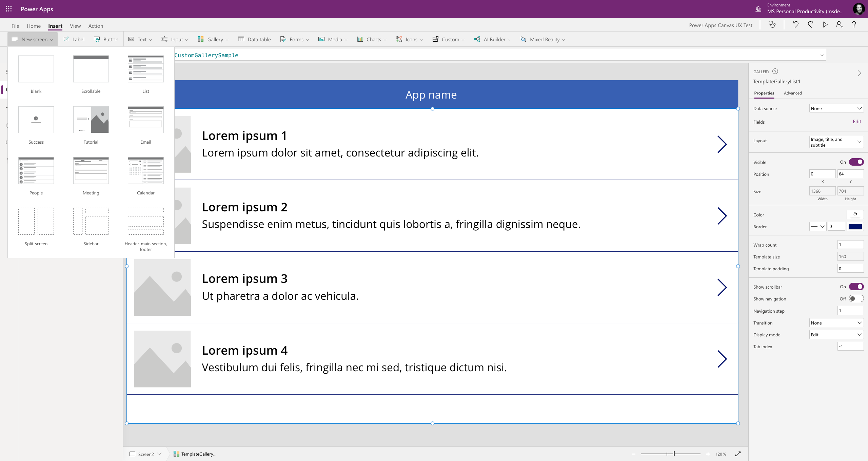868x461 pixels.
Task: Insert a Data table control
Action: [255, 39]
